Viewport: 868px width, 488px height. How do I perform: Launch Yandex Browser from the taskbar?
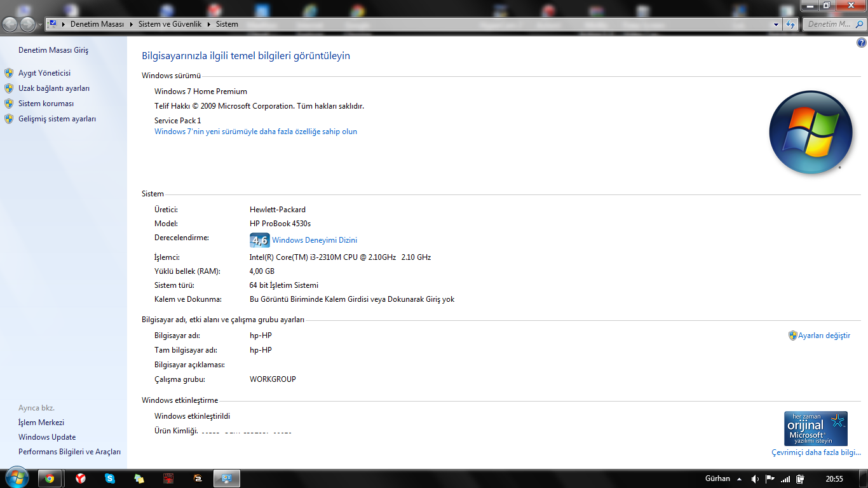coord(80,478)
